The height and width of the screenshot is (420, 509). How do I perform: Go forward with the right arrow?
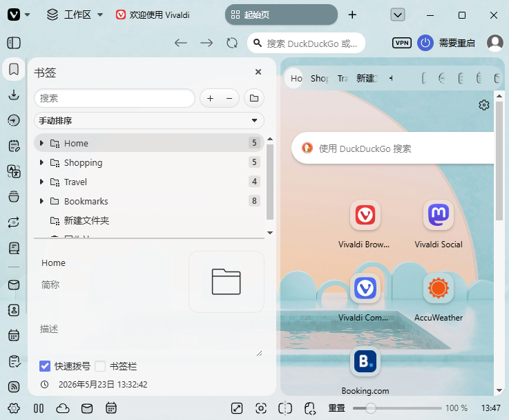coord(207,43)
